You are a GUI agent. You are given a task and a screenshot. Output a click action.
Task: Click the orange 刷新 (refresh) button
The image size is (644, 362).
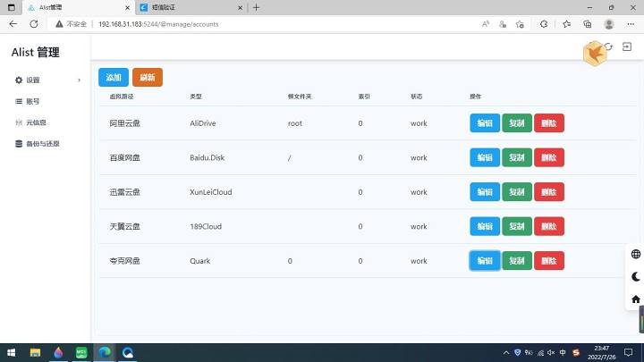coord(148,77)
